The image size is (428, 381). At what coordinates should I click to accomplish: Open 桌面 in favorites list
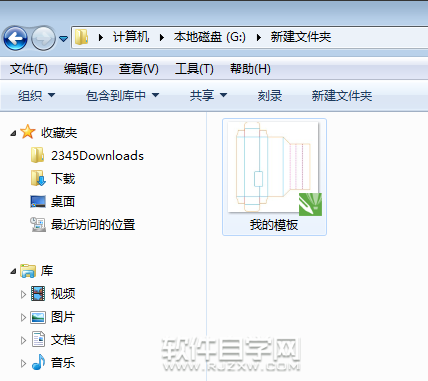(x=63, y=201)
